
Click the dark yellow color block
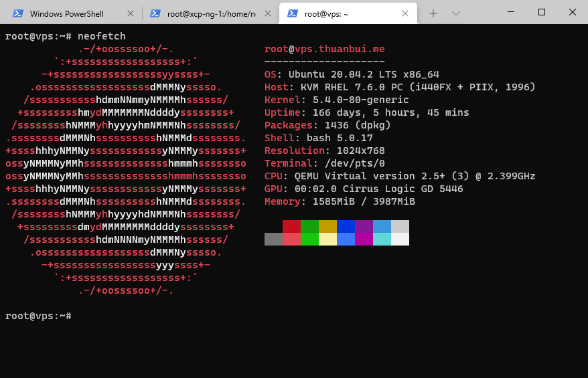tap(327, 227)
